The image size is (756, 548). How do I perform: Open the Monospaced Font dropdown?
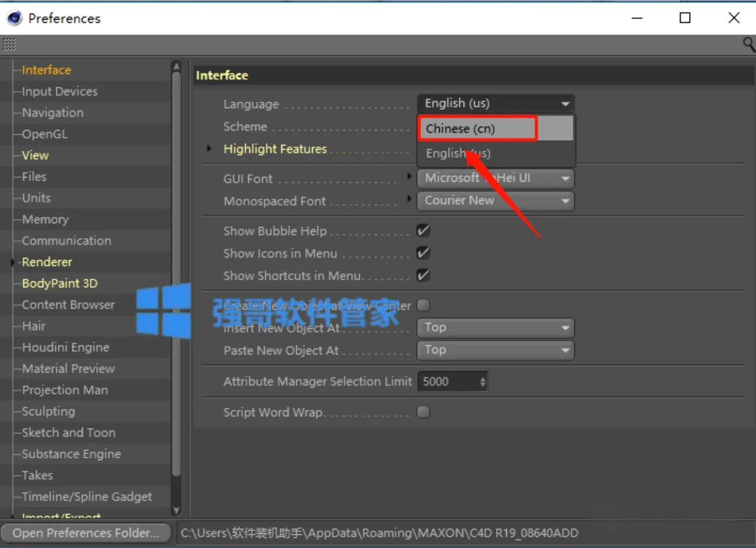point(496,200)
